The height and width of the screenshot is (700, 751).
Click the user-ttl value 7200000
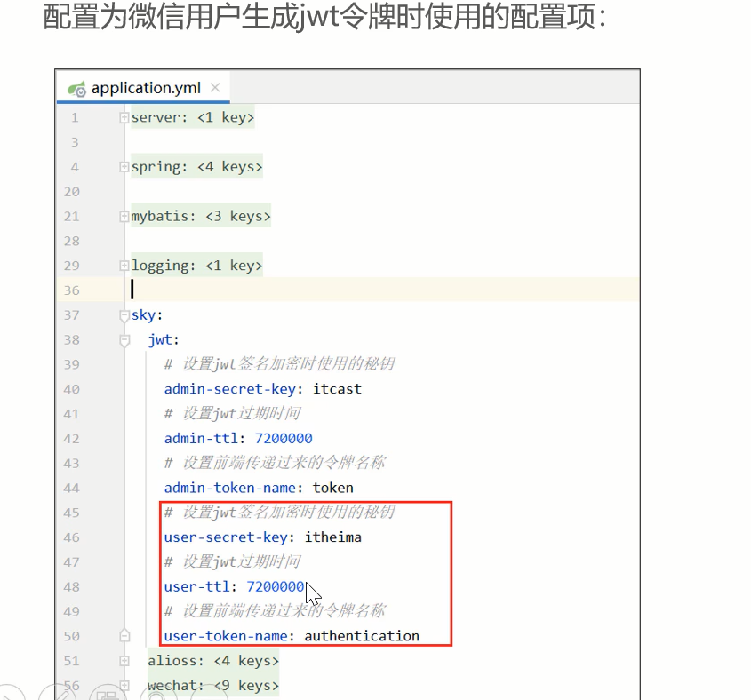click(x=276, y=586)
